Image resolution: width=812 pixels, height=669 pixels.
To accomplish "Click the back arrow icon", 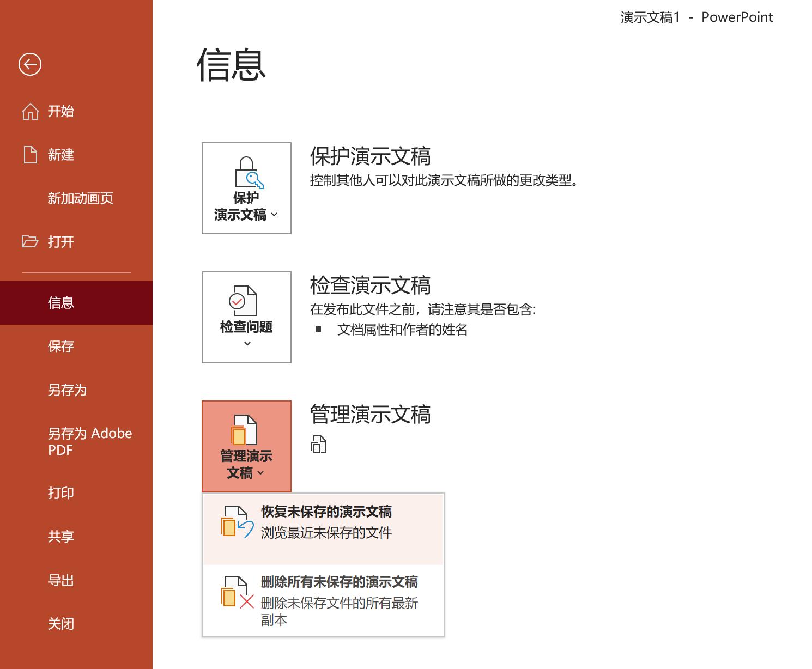I will coord(29,64).
